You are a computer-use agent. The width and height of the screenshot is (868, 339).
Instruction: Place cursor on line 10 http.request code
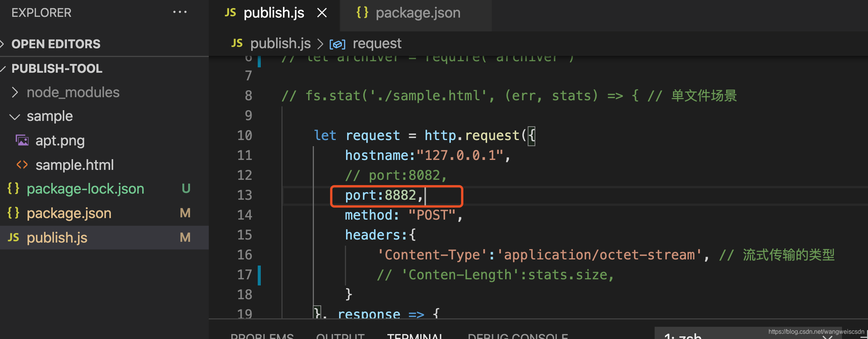pyautogui.click(x=424, y=135)
